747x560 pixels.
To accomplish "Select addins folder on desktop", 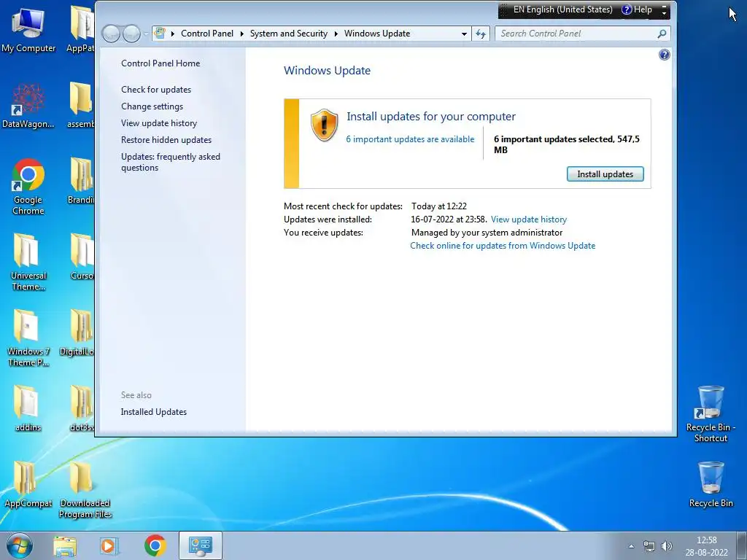I will [x=28, y=408].
